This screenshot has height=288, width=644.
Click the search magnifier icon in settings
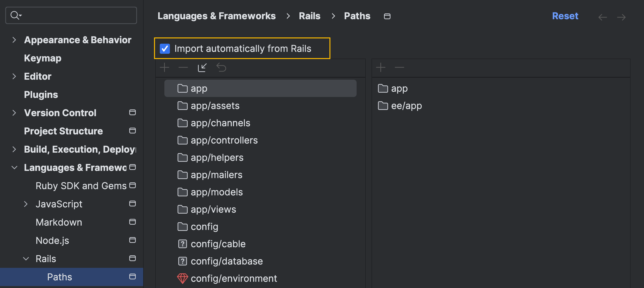click(x=15, y=16)
